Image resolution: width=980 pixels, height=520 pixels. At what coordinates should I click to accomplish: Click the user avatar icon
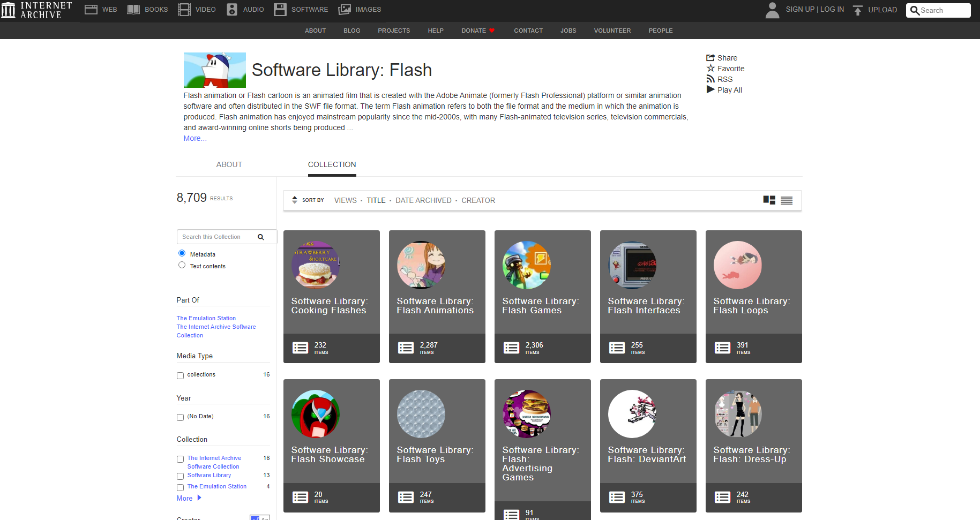(x=773, y=10)
